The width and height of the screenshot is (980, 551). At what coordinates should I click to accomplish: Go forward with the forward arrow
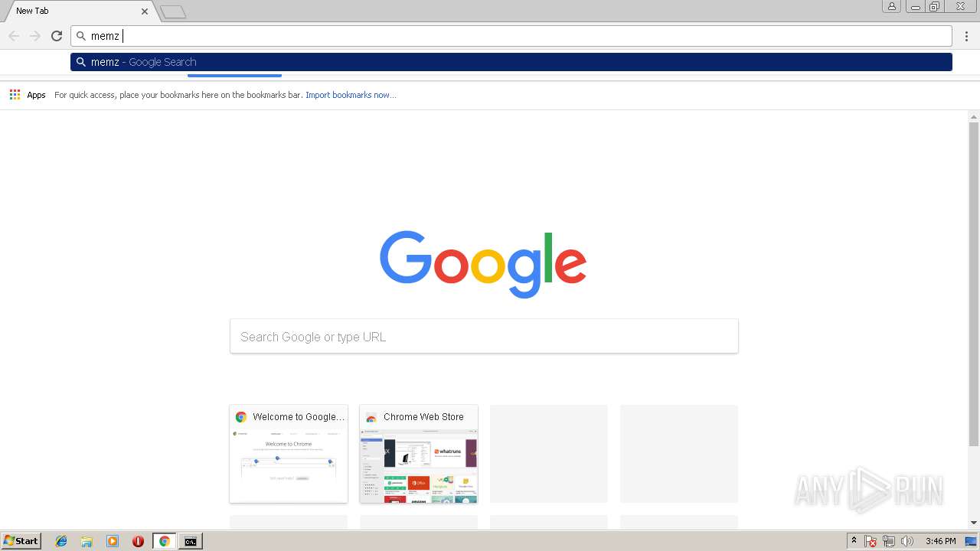tap(35, 36)
